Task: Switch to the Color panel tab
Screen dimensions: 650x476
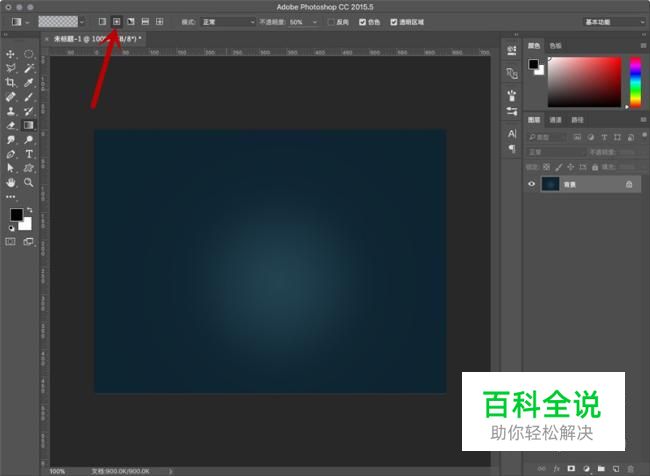Action: [534, 46]
